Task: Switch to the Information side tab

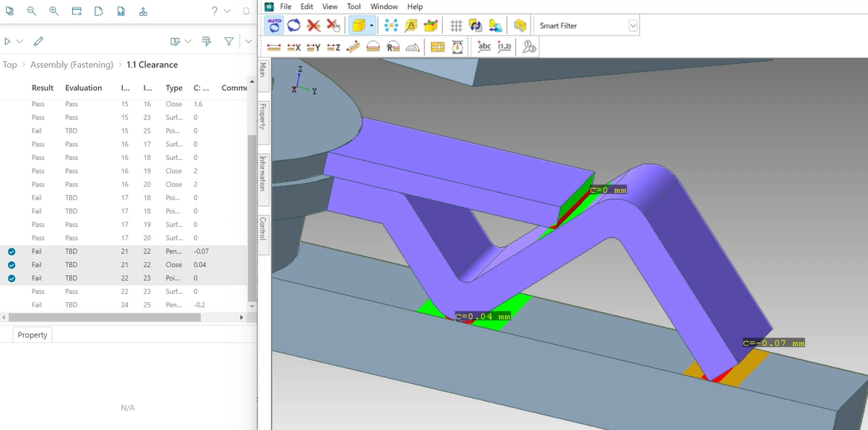Action: [x=263, y=173]
